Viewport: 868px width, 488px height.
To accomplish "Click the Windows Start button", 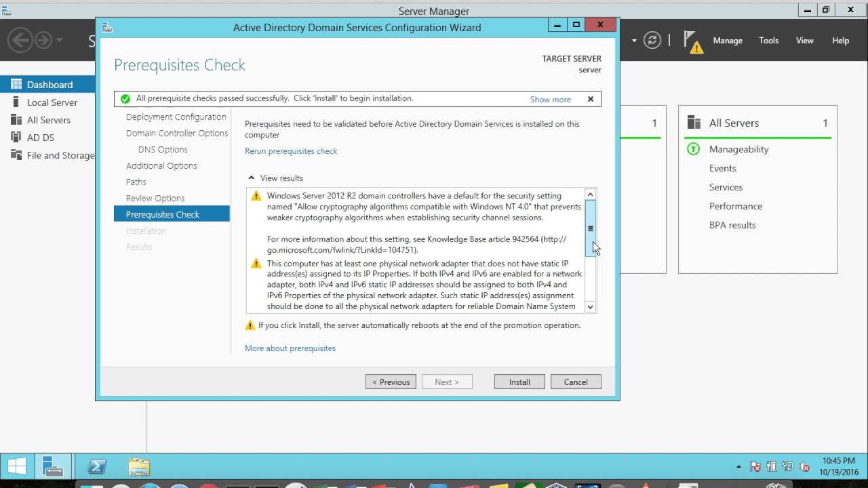I will pyautogui.click(x=17, y=466).
